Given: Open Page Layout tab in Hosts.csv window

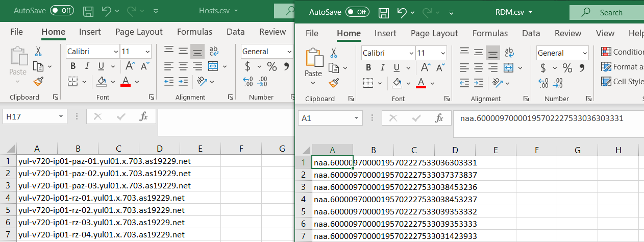Looking at the screenshot, I should point(139,32).
